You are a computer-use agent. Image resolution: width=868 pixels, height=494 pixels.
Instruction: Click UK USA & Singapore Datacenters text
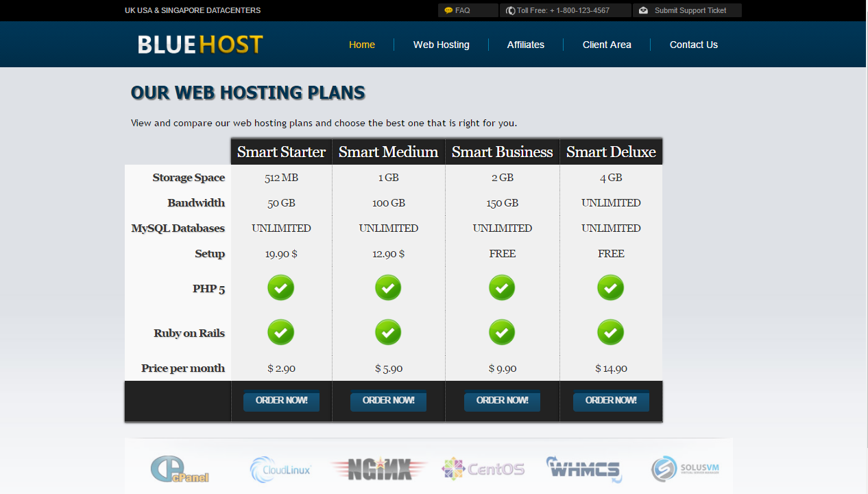pos(193,10)
